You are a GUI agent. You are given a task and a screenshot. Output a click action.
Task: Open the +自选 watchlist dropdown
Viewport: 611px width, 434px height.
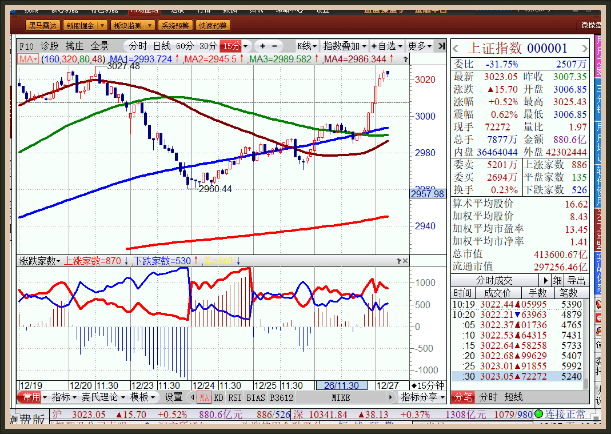pos(387,46)
